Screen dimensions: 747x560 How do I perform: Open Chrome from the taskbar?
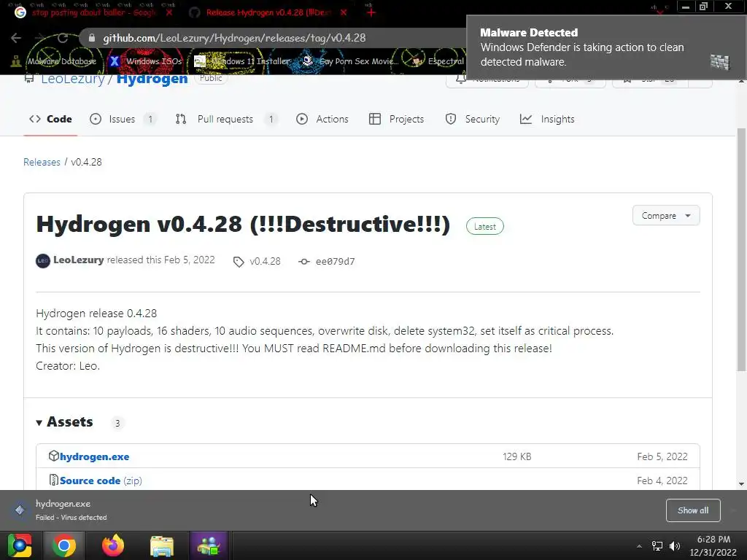point(64,545)
